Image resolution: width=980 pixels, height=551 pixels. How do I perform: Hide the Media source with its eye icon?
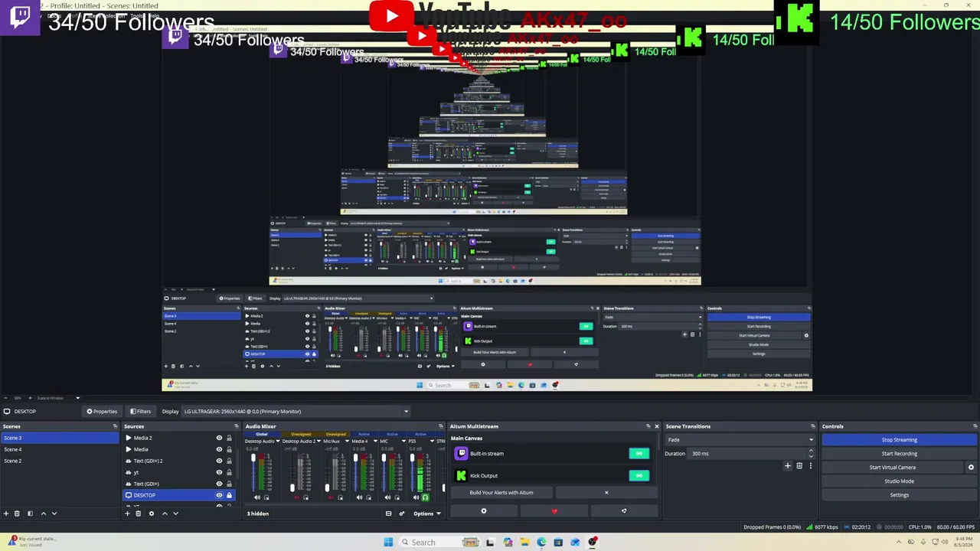[219, 449]
